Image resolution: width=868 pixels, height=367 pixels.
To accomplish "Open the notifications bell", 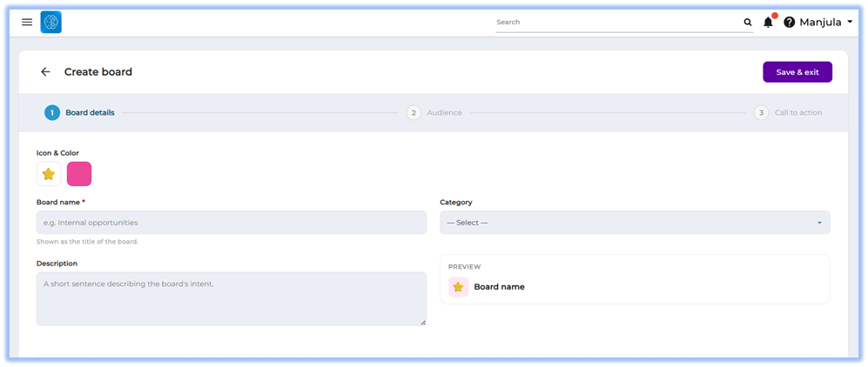I will [x=768, y=22].
